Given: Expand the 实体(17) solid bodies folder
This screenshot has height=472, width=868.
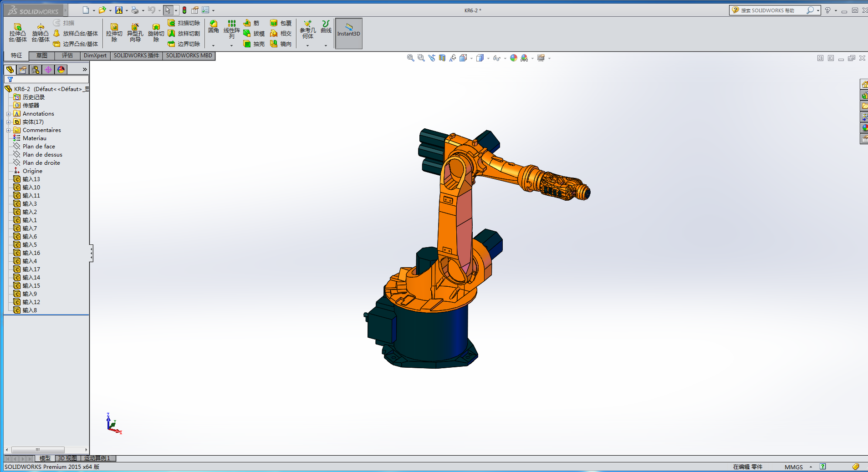Looking at the screenshot, I should point(8,122).
